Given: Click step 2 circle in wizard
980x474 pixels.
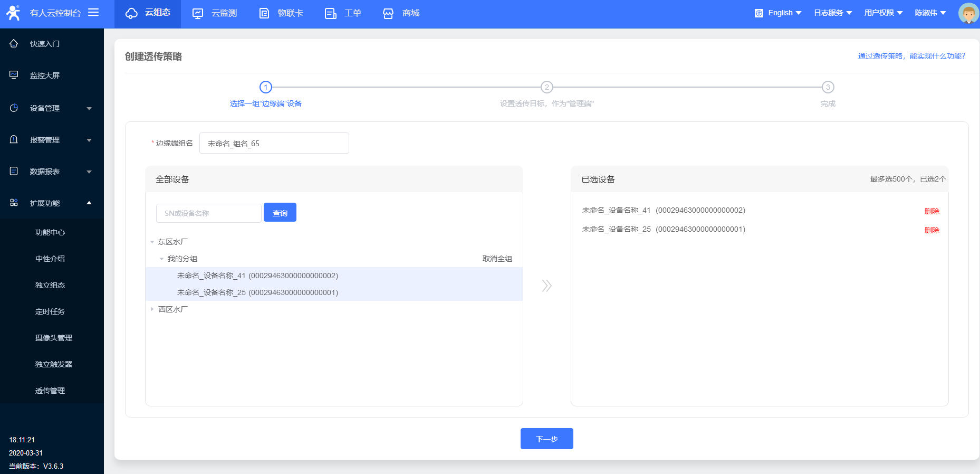Looking at the screenshot, I should (547, 87).
